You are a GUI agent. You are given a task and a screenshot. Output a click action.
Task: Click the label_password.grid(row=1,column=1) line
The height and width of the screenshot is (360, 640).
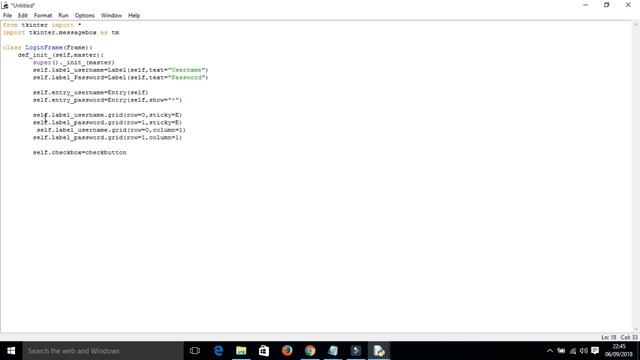click(x=107, y=137)
